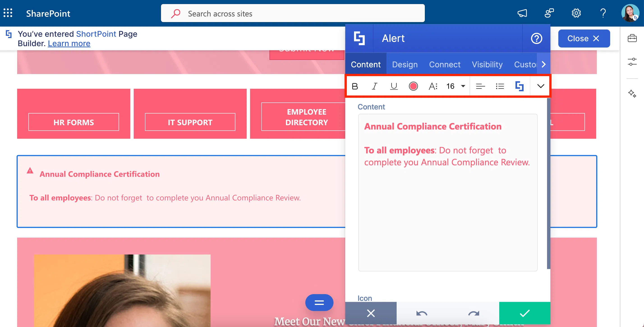This screenshot has height=327, width=644.
Task: Open the megaphone announcements icon
Action: (x=522, y=13)
